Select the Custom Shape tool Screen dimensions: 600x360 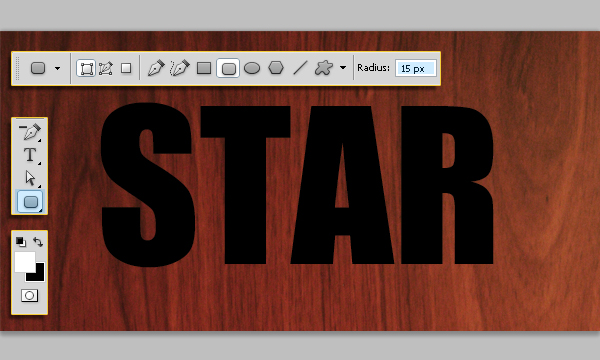click(x=324, y=68)
